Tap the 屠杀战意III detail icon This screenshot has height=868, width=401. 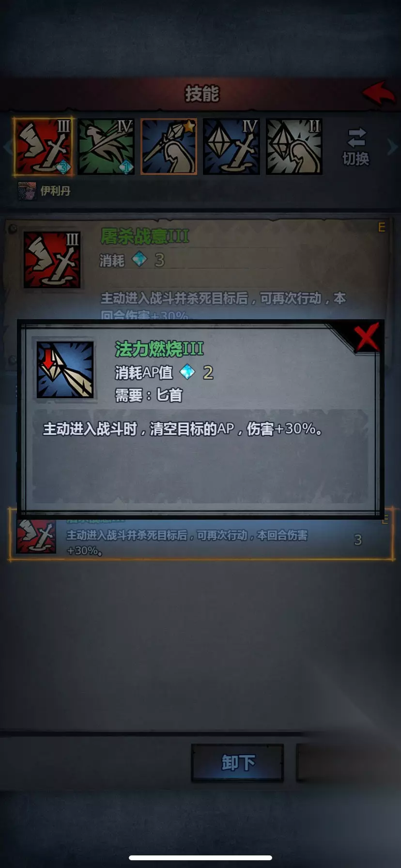[52, 260]
